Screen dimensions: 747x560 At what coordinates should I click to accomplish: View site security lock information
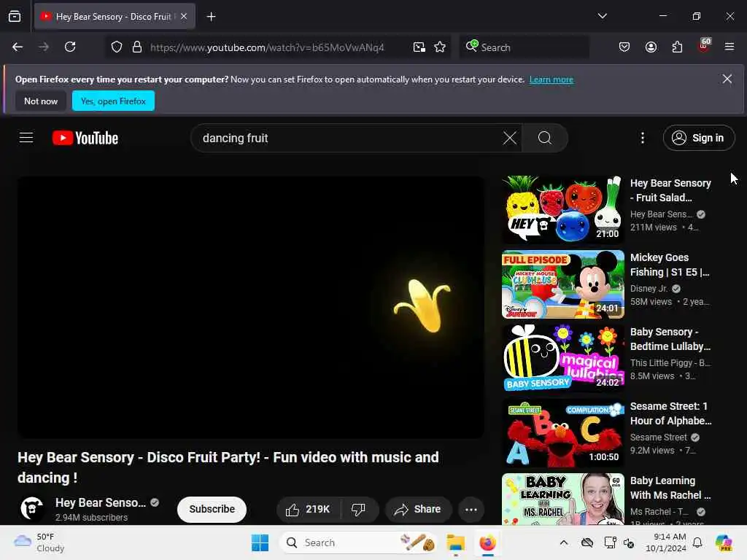137,47
